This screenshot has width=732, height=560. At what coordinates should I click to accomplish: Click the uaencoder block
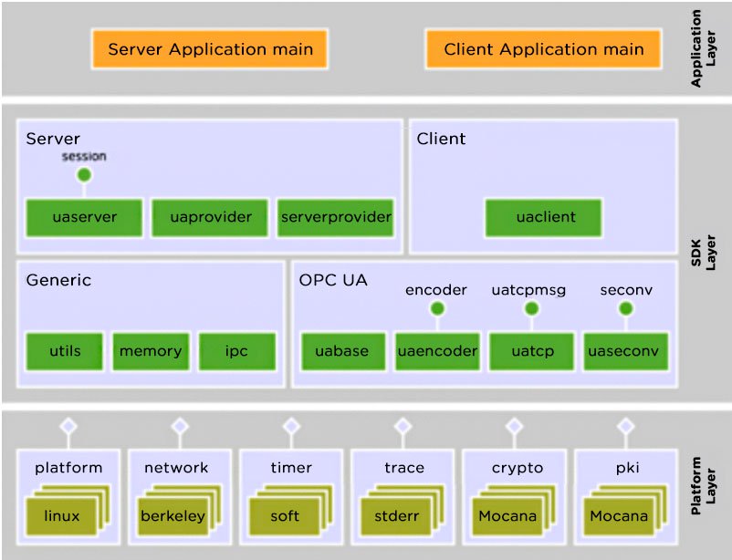click(437, 351)
